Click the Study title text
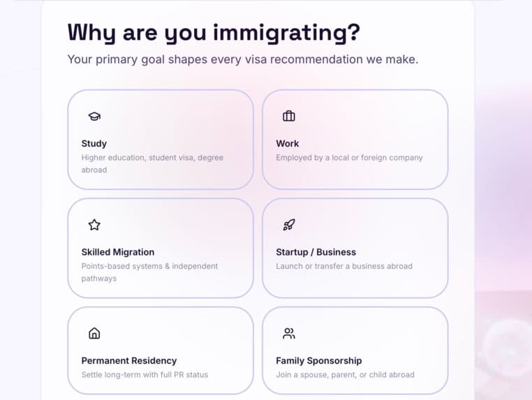Image resolution: width=532 pixels, height=400 pixels. click(94, 144)
